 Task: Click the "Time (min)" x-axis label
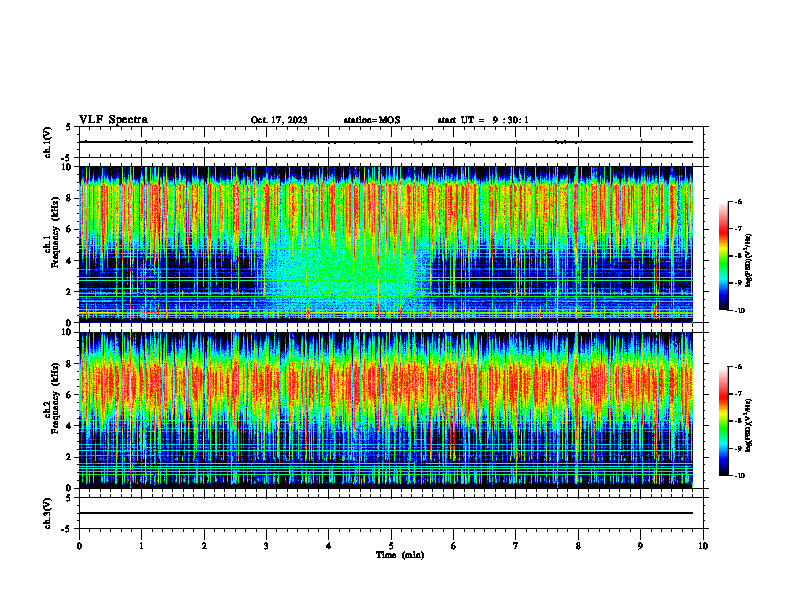tap(400, 555)
